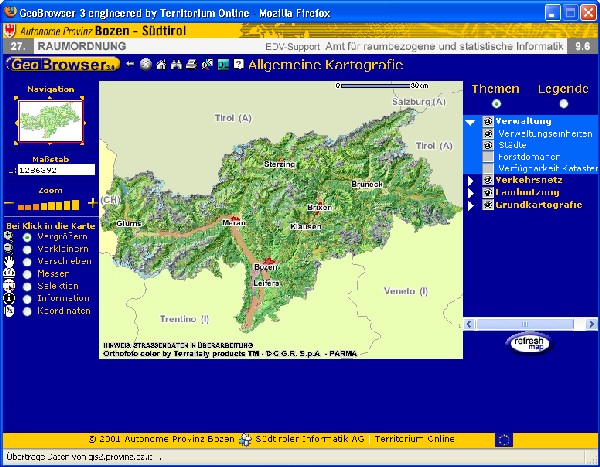This screenshot has width=600, height=467.
Task: Click the RAUMORDNUNG header label
Action: 82,46
